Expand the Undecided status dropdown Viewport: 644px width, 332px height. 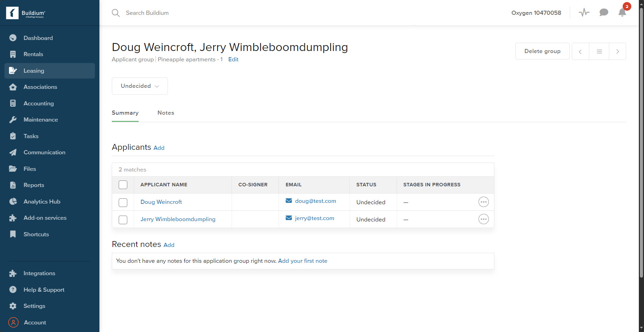140,86
